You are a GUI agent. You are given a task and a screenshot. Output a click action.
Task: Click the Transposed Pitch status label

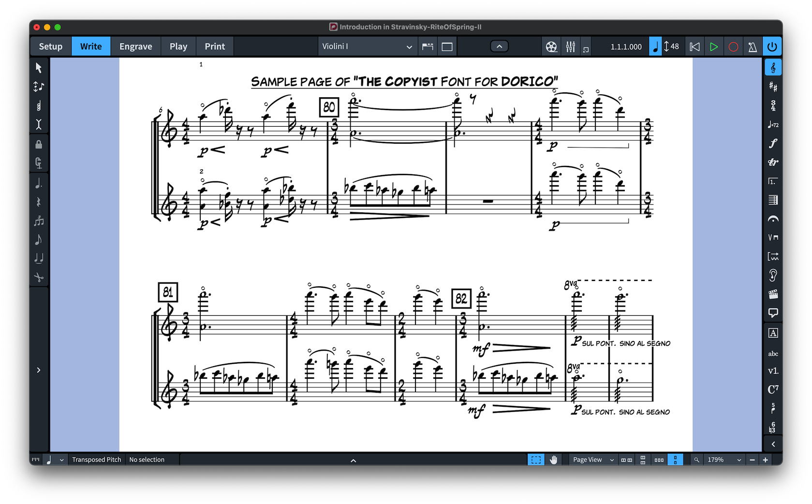pos(97,460)
